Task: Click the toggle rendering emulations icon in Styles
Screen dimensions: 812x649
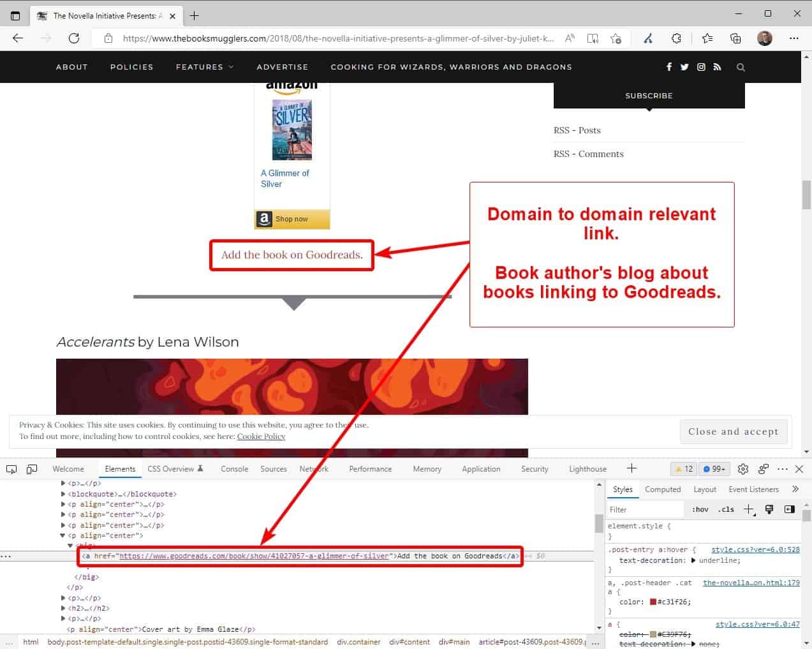Action: 769,509
